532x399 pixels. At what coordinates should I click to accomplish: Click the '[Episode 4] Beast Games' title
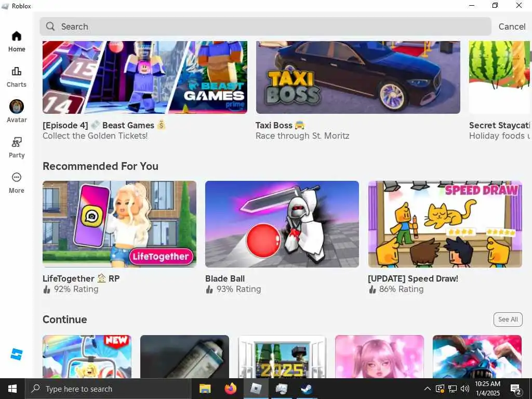(x=104, y=125)
